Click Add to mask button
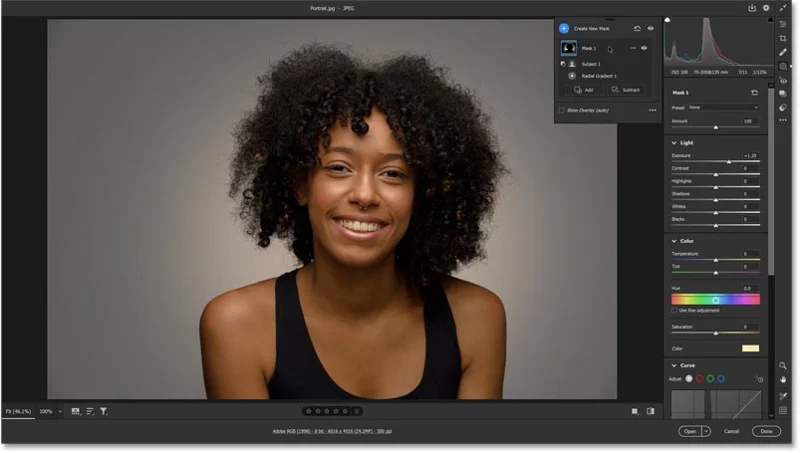 tap(584, 90)
